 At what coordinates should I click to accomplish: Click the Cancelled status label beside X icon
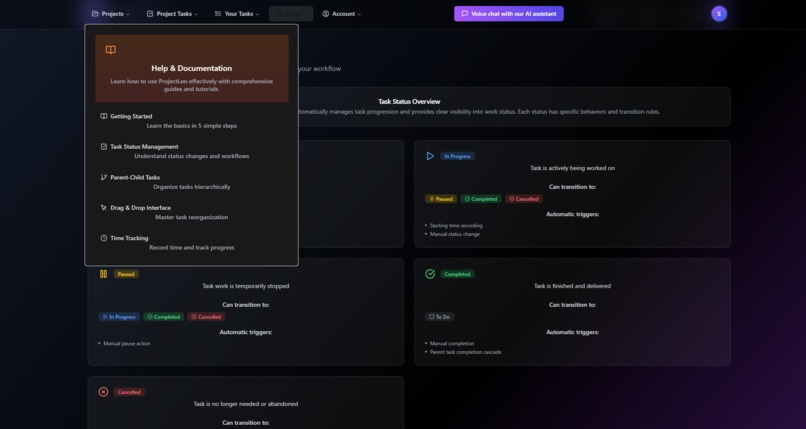(x=129, y=392)
